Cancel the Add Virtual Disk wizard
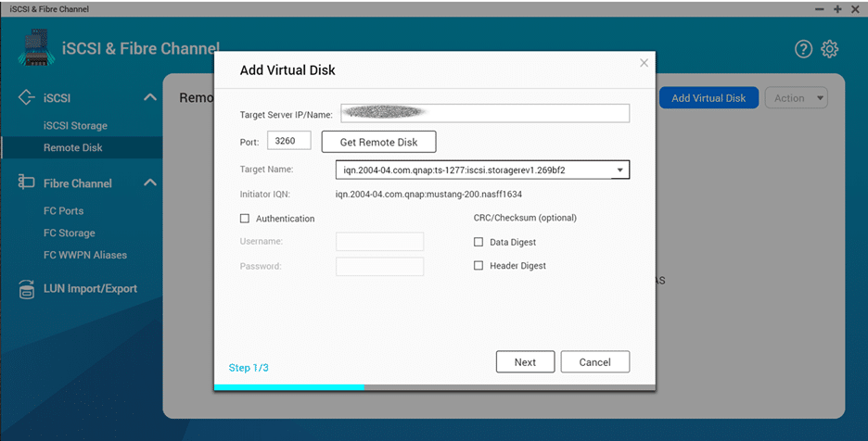Screen dimensions: 868x441 595,362
